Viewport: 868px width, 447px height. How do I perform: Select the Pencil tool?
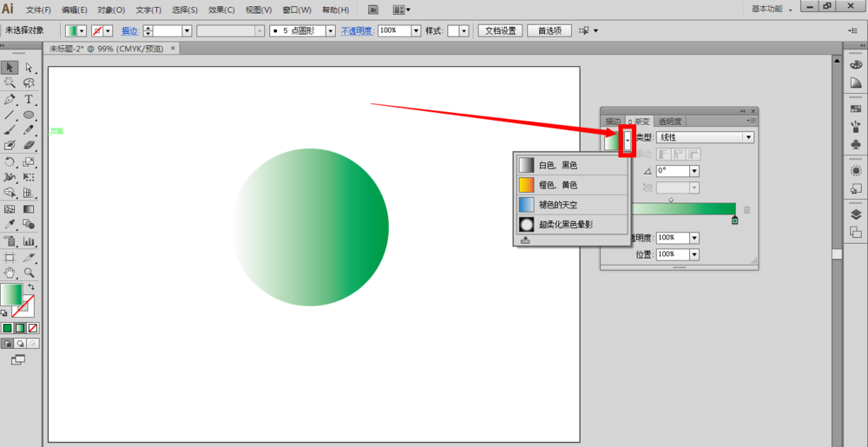pos(29,130)
